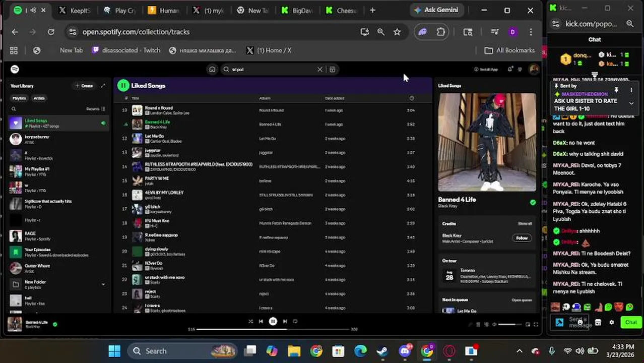This screenshot has width=644, height=363.
Task: Click the song progress bar
Action: point(273,329)
